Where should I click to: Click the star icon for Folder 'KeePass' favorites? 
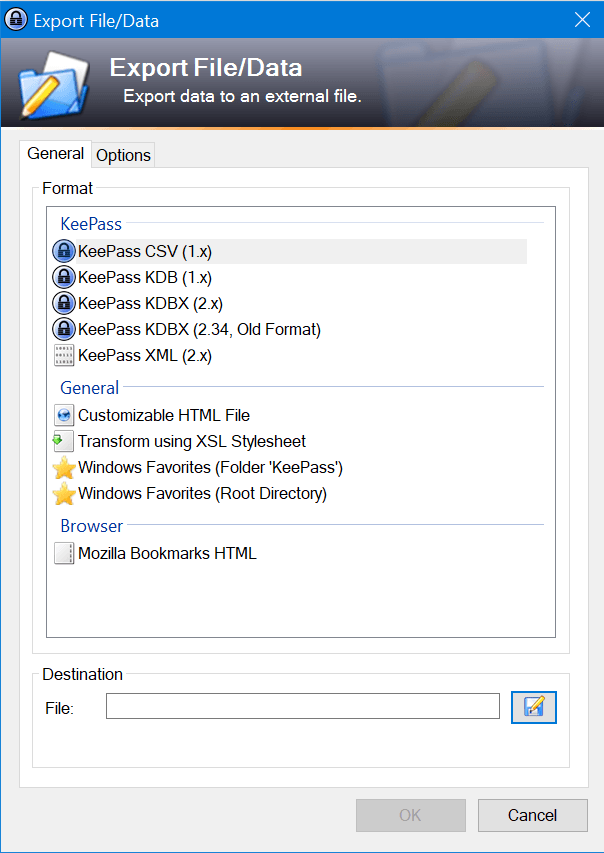[x=64, y=468]
